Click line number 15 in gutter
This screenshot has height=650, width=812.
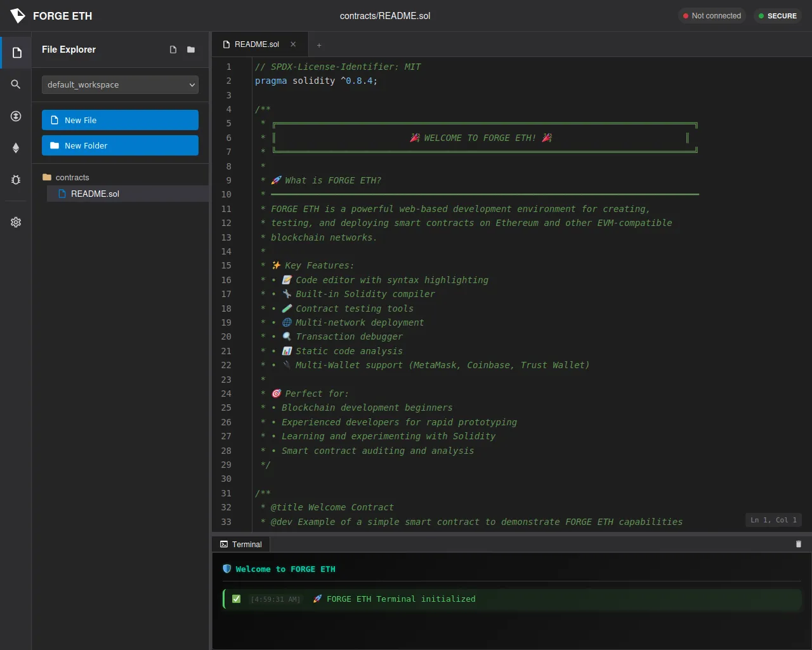point(226,265)
